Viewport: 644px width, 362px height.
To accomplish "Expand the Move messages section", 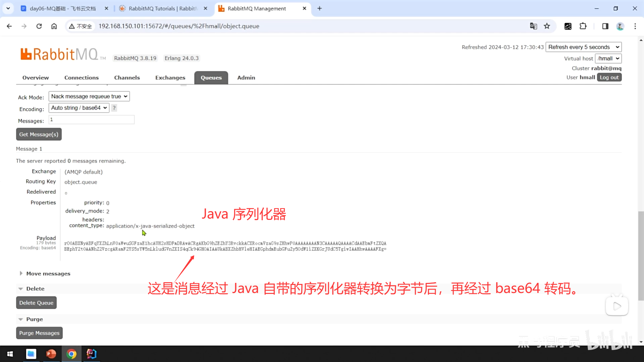I will [x=48, y=274].
